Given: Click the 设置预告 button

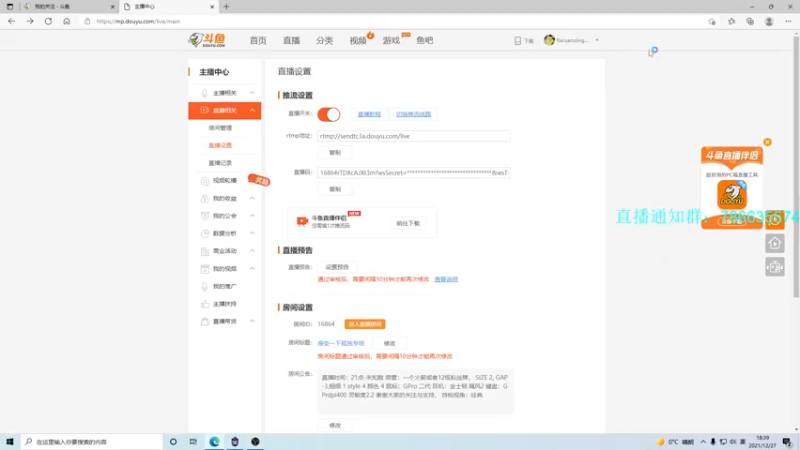Looking at the screenshot, I should 337,267.
